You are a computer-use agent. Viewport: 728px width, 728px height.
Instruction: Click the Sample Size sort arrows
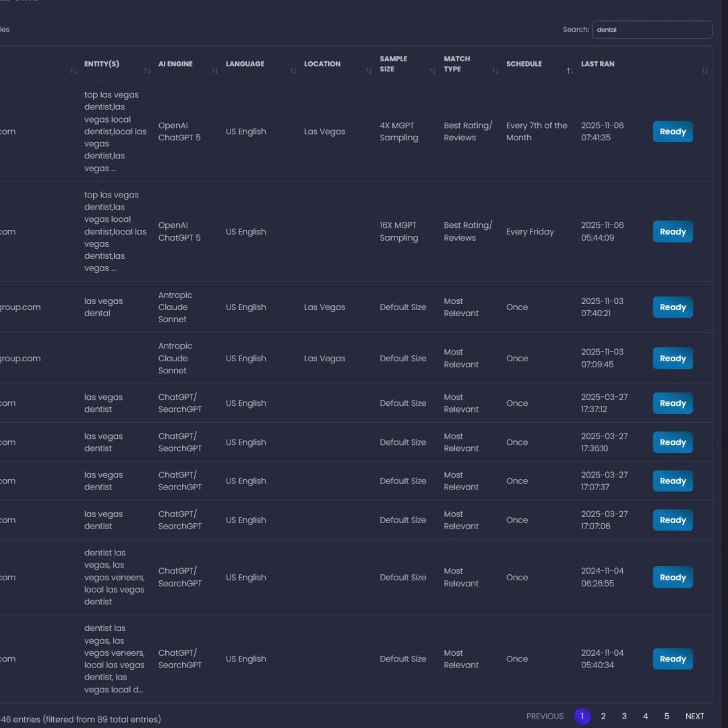pyautogui.click(x=432, y=71)
